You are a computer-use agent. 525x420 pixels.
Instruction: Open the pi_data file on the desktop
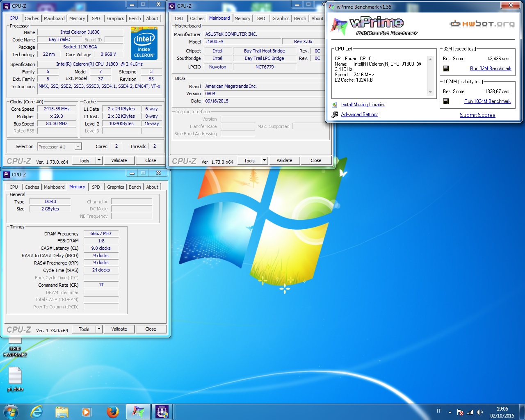(15, 379)
